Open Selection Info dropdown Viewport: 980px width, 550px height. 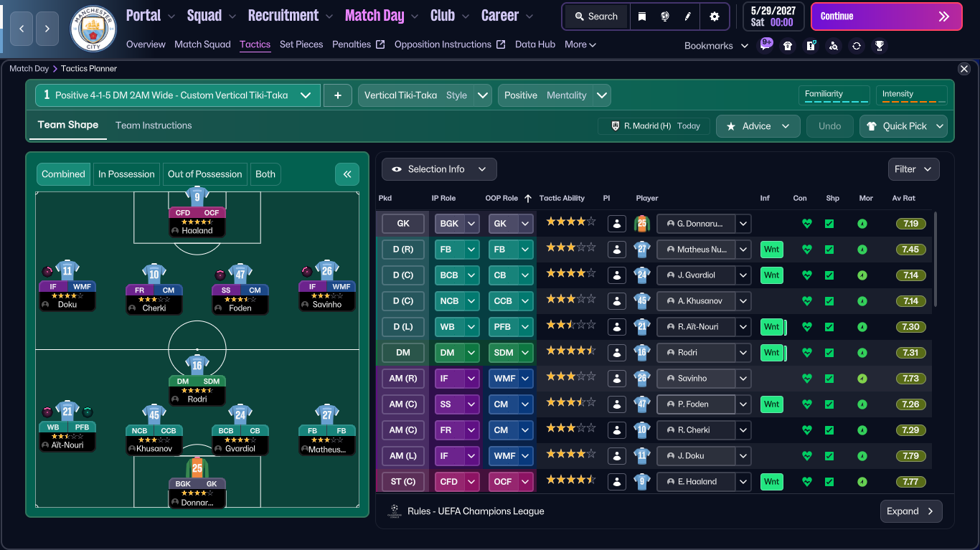439,169
